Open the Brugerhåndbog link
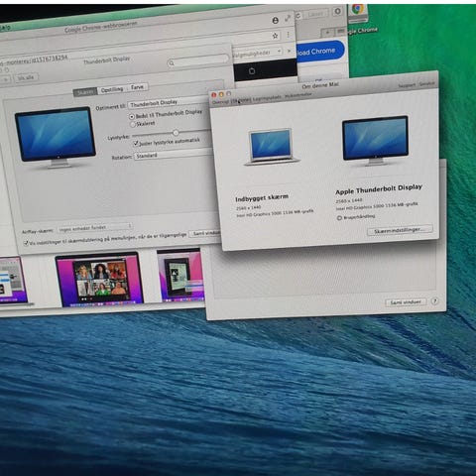 359,216
